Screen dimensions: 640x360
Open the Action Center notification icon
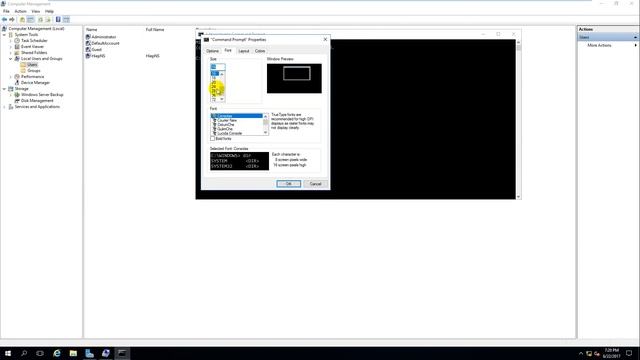(x=629, y=353)
